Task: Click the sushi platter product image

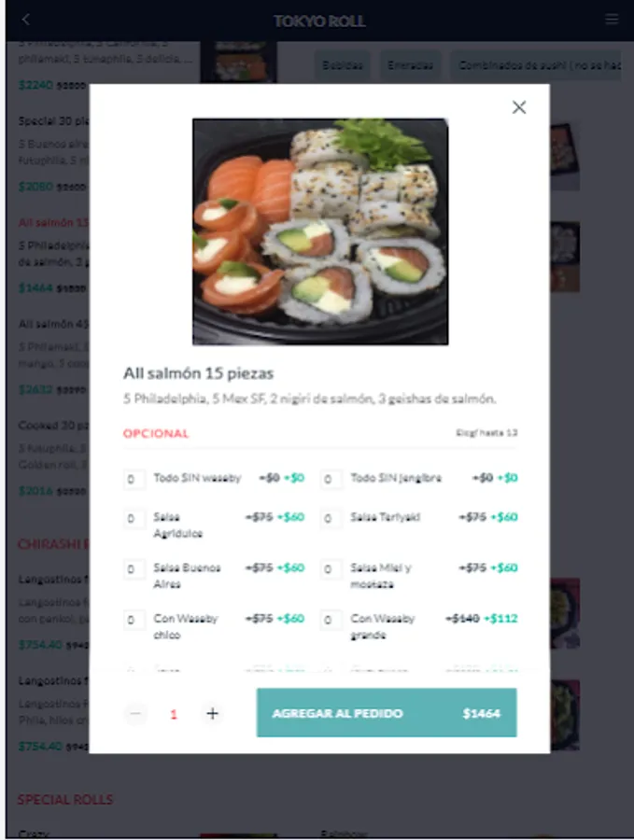Action: point(320,231)
